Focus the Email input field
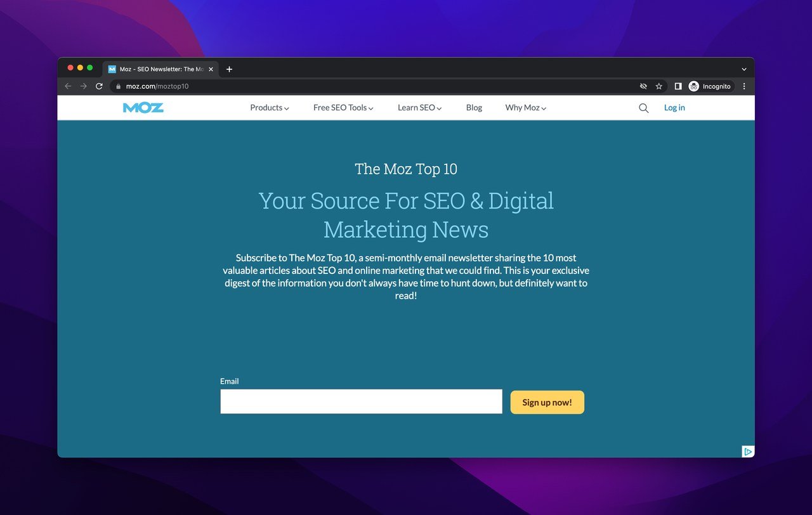Screen dimensions: 812x515 tap(361, 401)
